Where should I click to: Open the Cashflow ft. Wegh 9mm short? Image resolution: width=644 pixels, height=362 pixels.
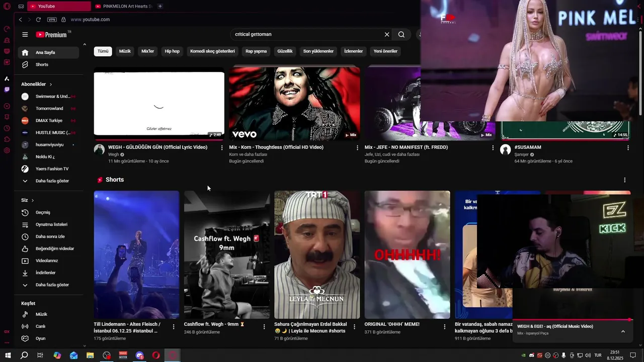226,254
